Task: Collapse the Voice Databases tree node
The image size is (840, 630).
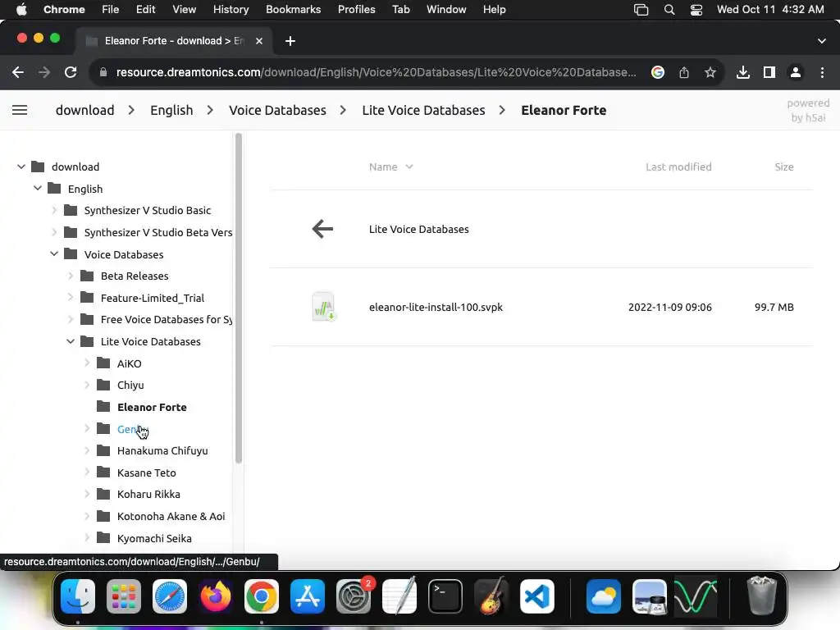Action: point(54,254)
